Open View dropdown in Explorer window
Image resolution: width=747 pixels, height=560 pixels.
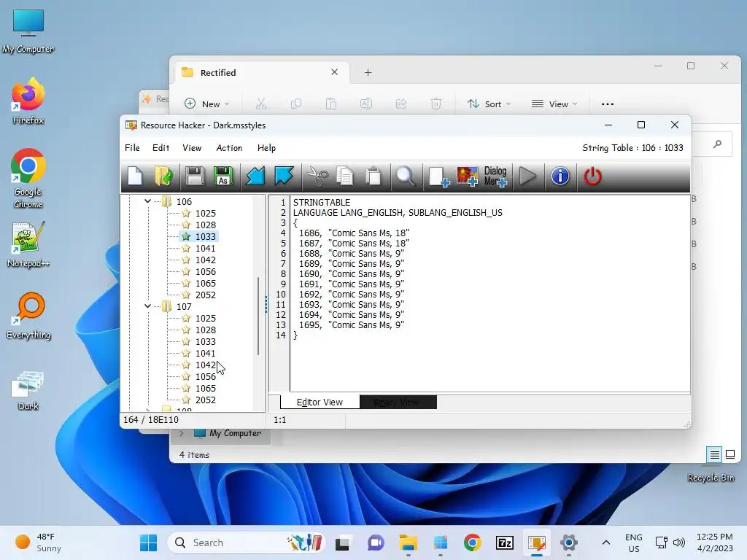[554, 104]
